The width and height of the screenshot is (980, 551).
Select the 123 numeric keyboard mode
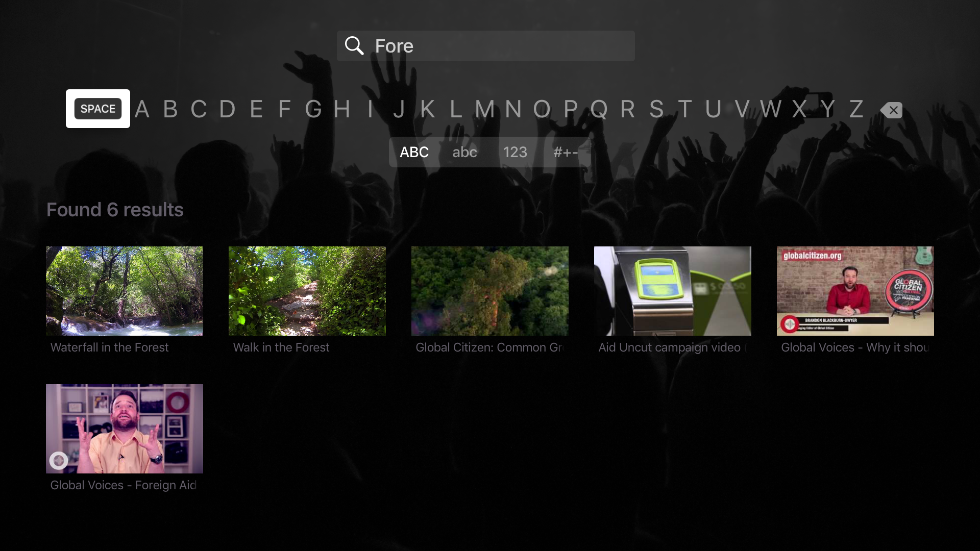coord(515,152)
